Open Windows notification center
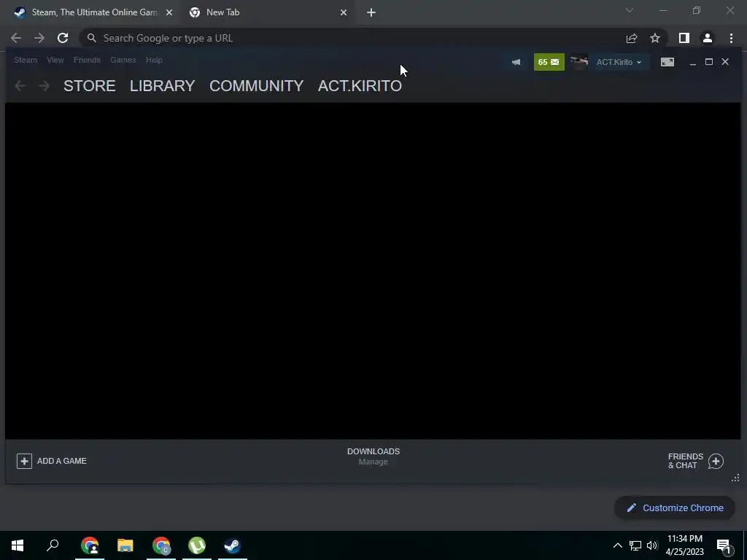 724,545
